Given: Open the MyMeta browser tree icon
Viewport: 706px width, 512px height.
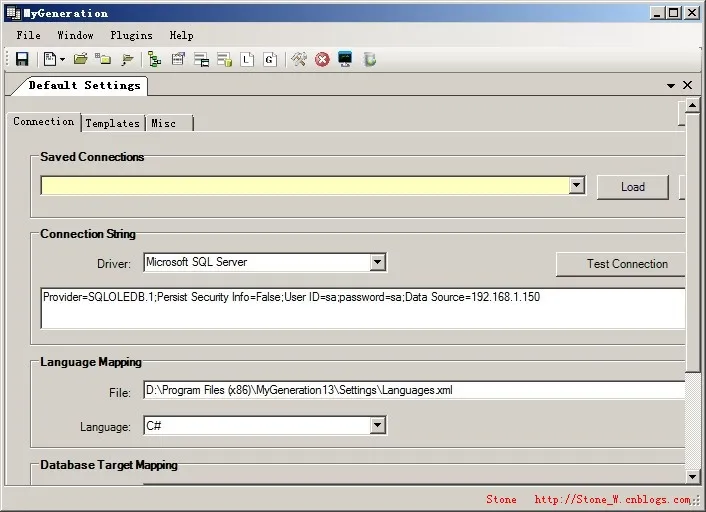Looking at the screenshot, I should point(154,59).
